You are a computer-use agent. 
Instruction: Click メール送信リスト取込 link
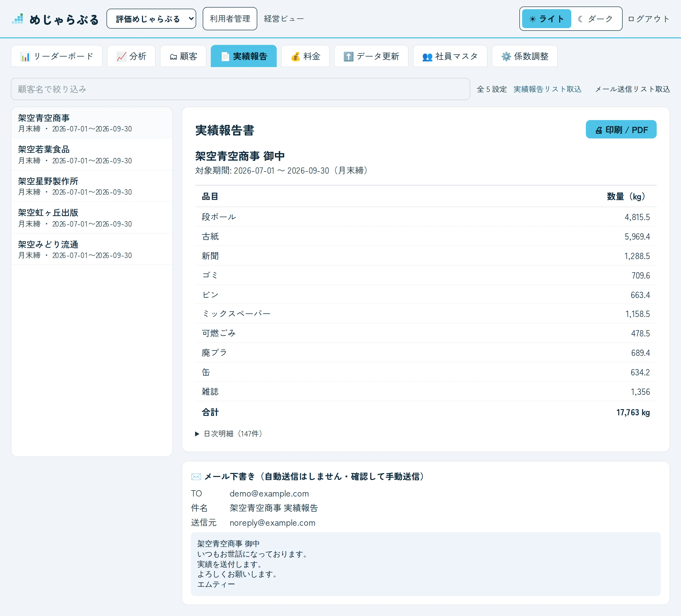(632, 89)
